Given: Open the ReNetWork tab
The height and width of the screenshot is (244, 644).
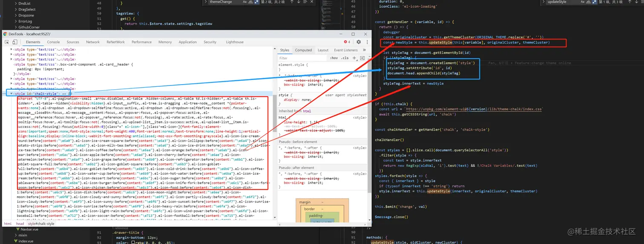Looking at the screenshot, I should click(116, 42).
